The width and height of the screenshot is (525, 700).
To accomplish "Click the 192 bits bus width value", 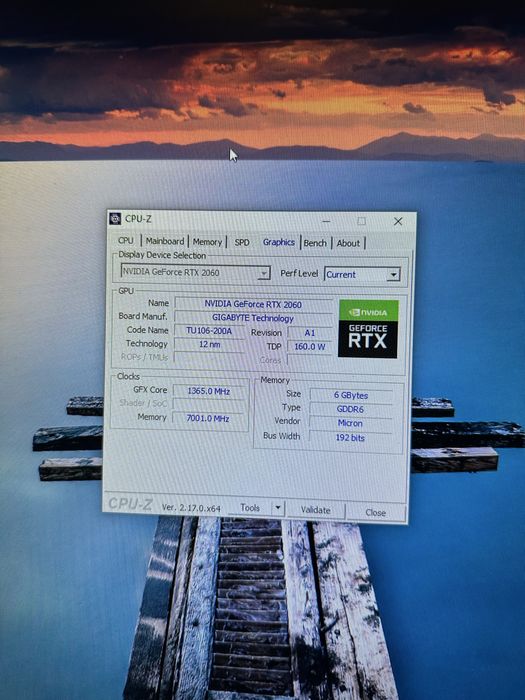I will (350, 438).
